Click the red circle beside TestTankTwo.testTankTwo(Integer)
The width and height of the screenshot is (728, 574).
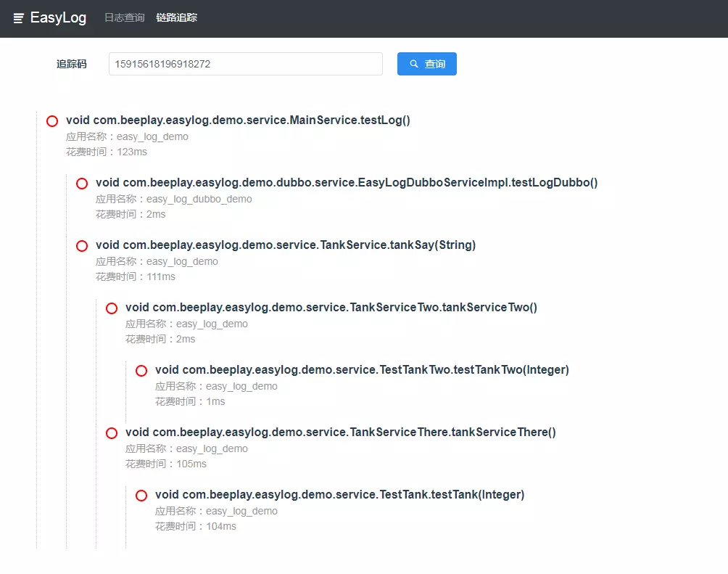[x=141, y=371]
